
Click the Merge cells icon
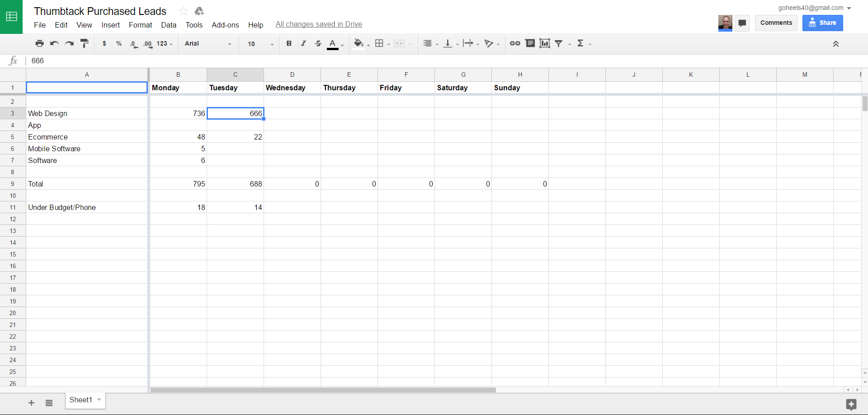[399, 43]
